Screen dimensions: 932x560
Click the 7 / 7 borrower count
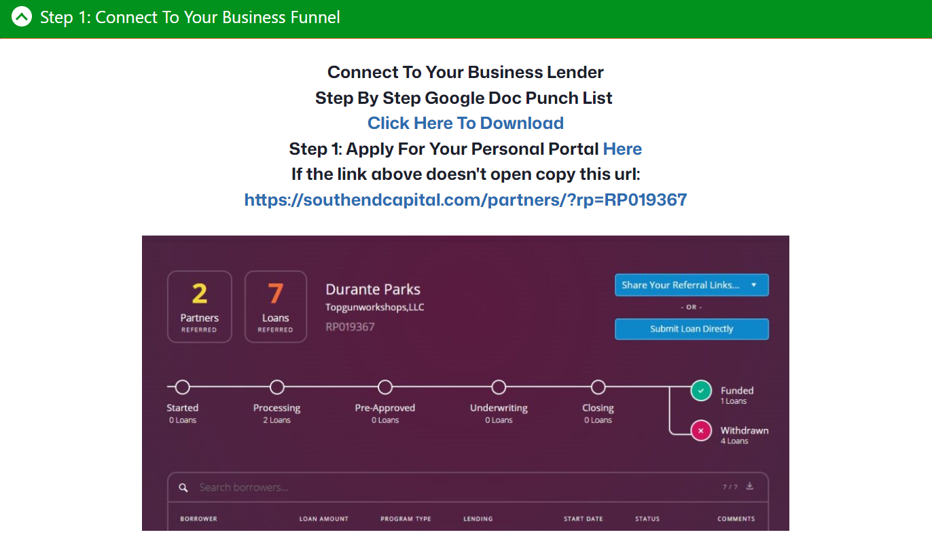(x=730, y=487)
